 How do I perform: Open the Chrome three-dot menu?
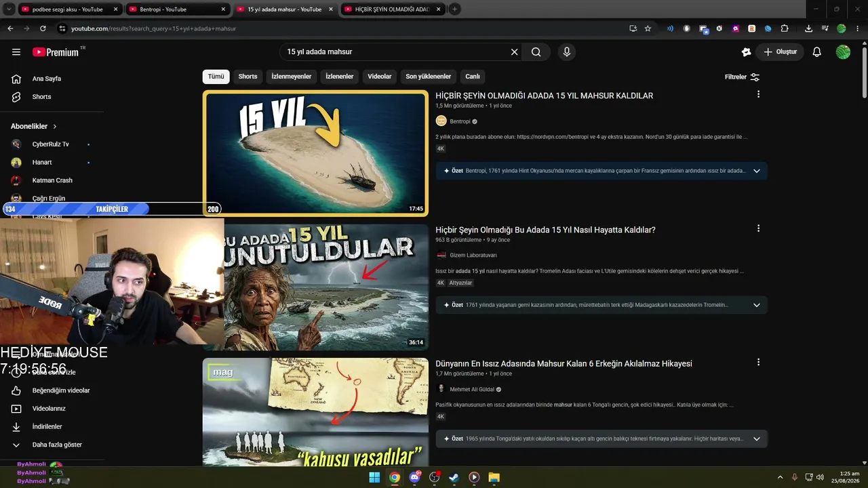point(858,28)
